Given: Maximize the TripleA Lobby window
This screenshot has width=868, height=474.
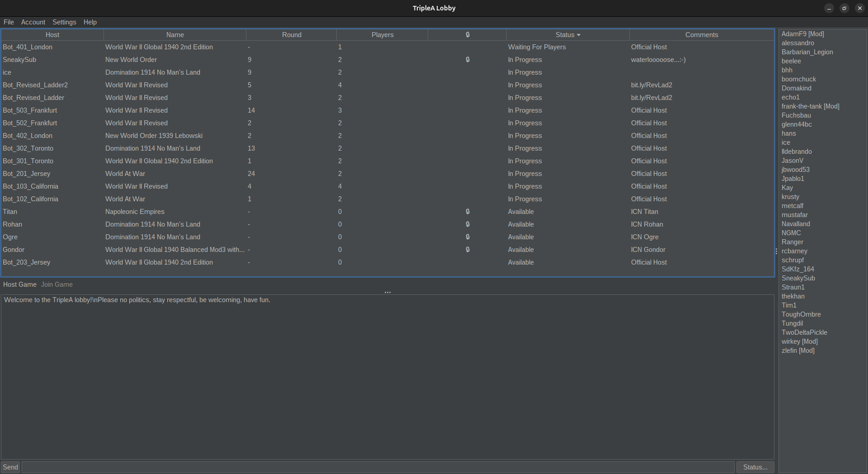Looking at the screenshot, I should [x=844, y=8].
